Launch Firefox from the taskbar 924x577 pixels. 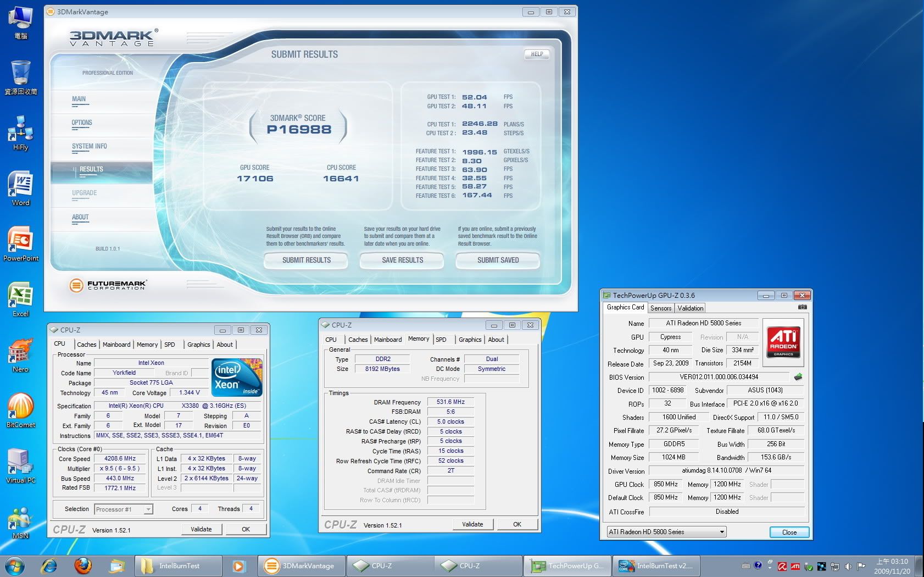pos(84,565)
